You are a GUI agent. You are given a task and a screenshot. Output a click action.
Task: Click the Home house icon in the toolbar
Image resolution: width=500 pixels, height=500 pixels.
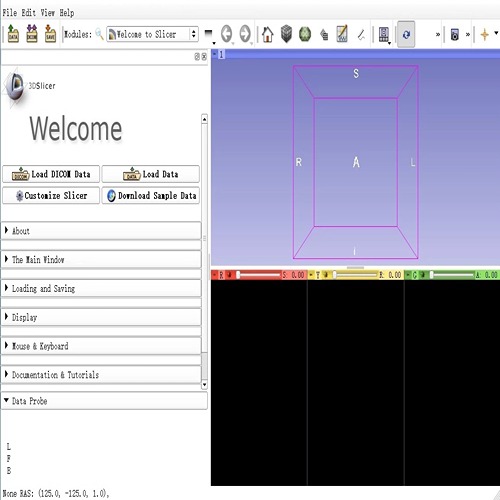267,34
